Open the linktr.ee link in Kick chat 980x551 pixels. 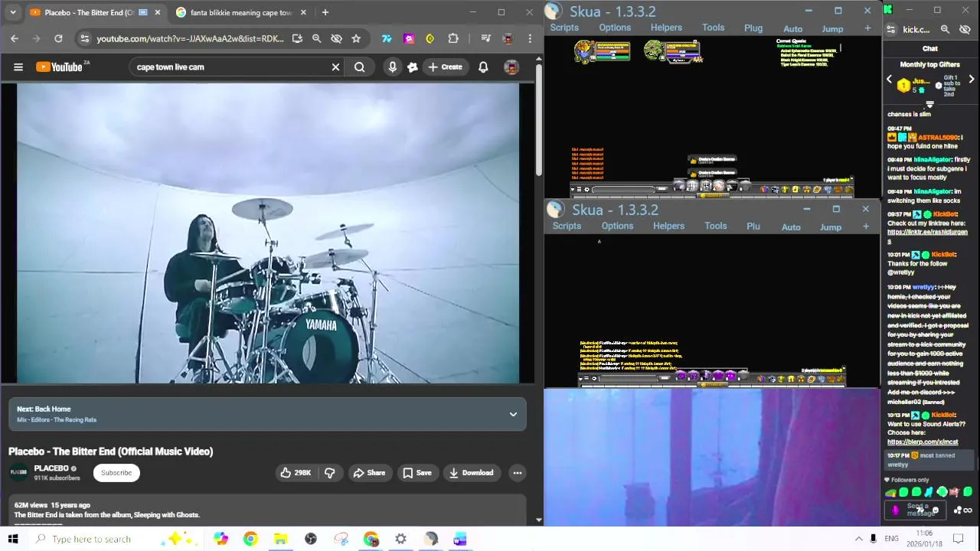click(927, 236)
